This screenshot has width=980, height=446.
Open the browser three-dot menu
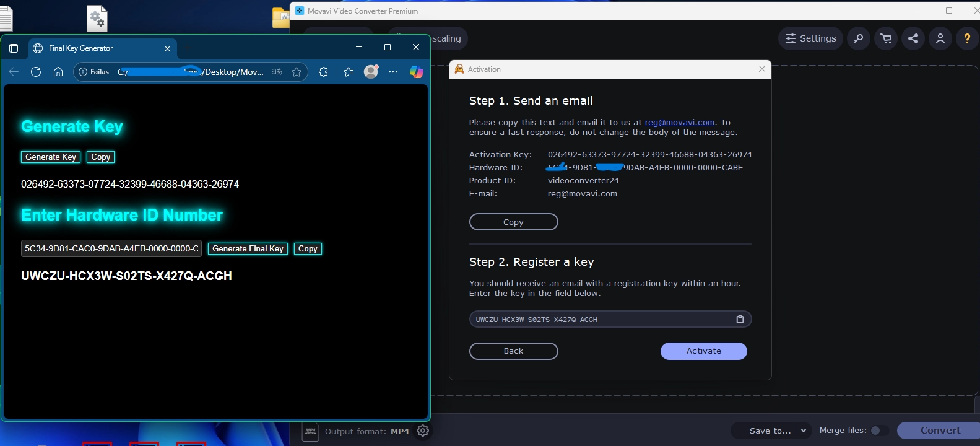pyautogui.click(x=393, y=72)
